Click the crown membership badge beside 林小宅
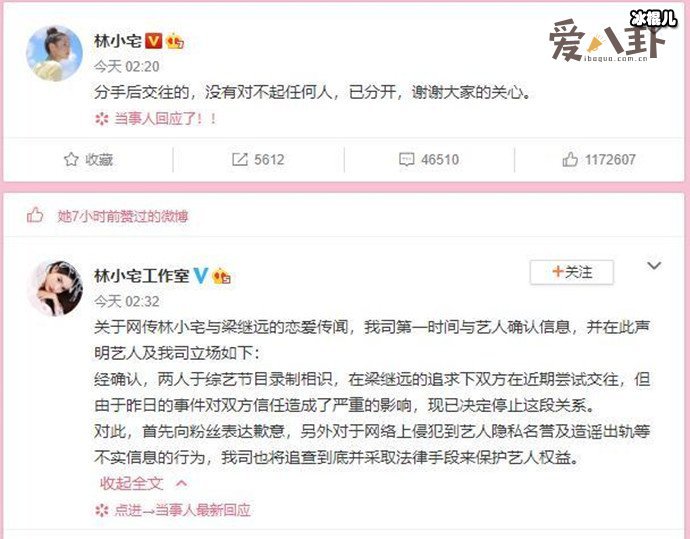 175,41
